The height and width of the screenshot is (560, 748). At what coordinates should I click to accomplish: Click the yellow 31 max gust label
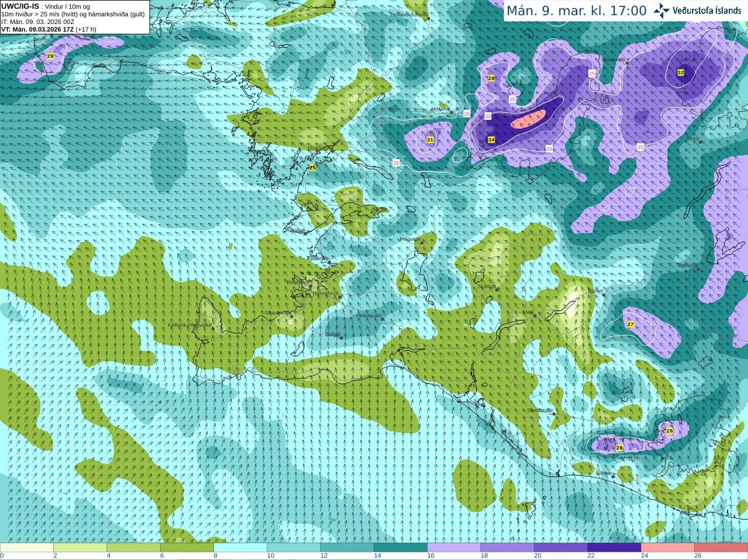[x=430, y=140]
